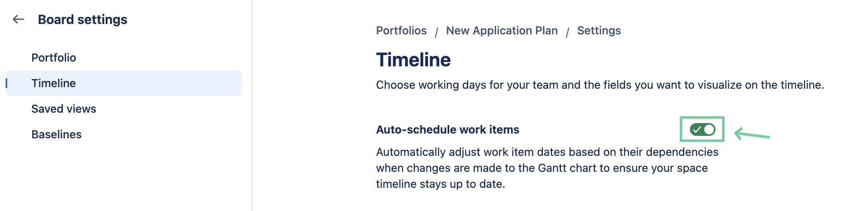868x211 pixels.
Task: Click the 'Choose working days' description text
Action: click(x=600, y=85)
